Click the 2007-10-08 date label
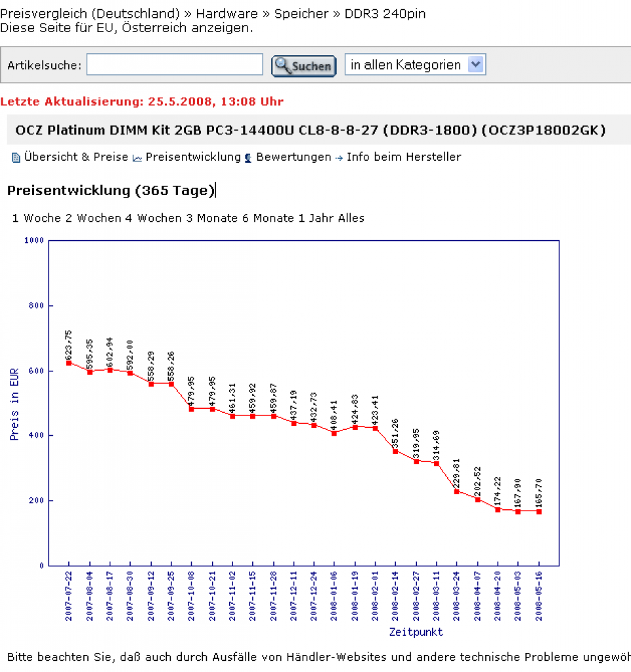This screenshot has height=672, width=631. point(191,596)
